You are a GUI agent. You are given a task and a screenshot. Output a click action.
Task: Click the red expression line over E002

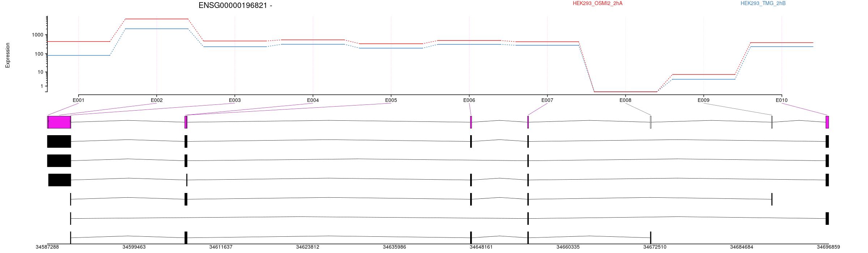[x=157, y=19]
